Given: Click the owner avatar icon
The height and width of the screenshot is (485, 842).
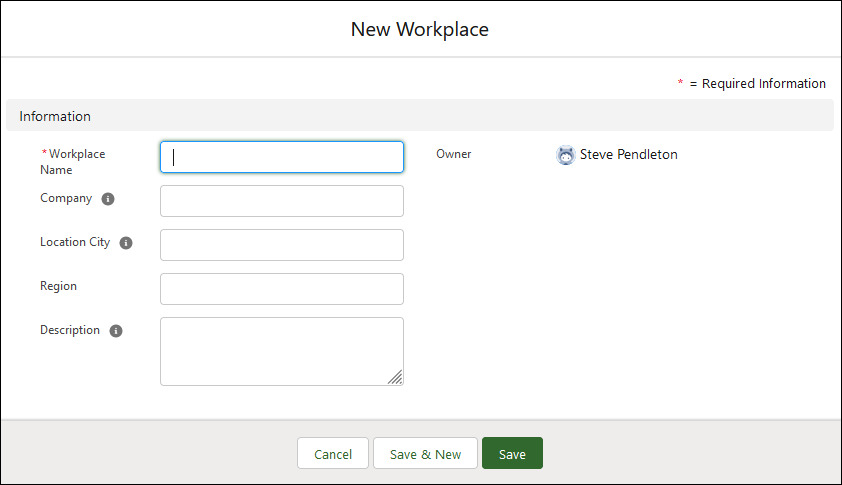Looking at the screenshot, I should click(x=566, y=155).
